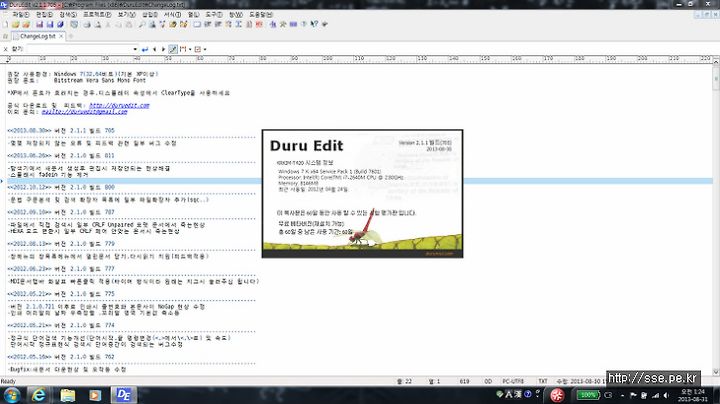Screen dimensions: 720x404
Task: Open the Windows Start menu orb
Action: 11,395
